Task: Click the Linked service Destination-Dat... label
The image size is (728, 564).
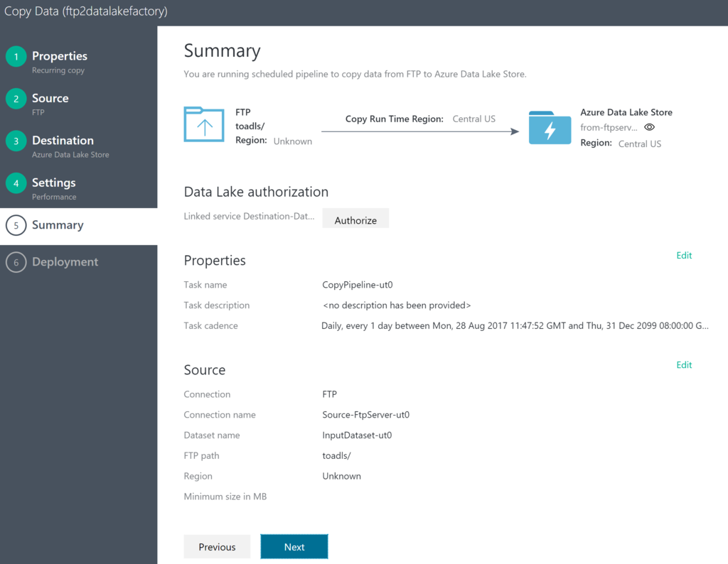Action: click(249, 216)
